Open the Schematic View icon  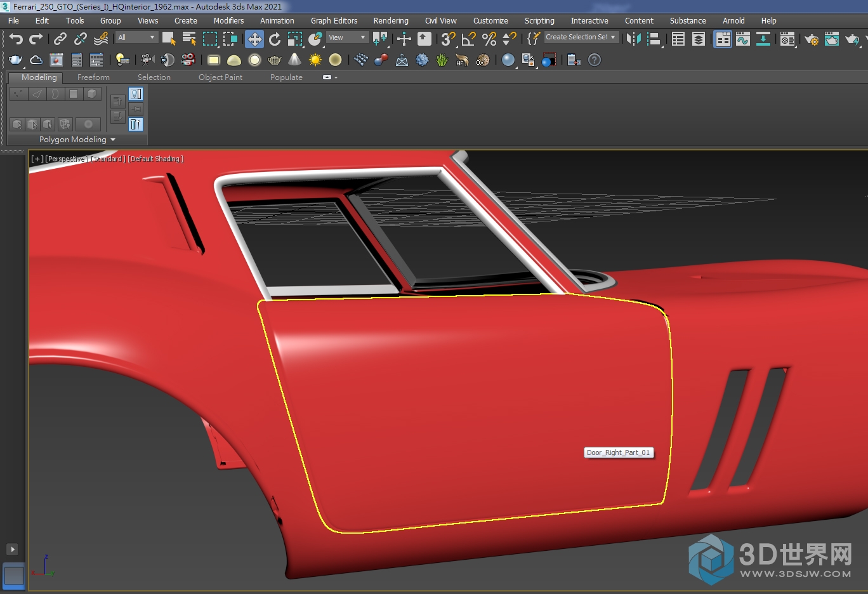click(763, 39)
